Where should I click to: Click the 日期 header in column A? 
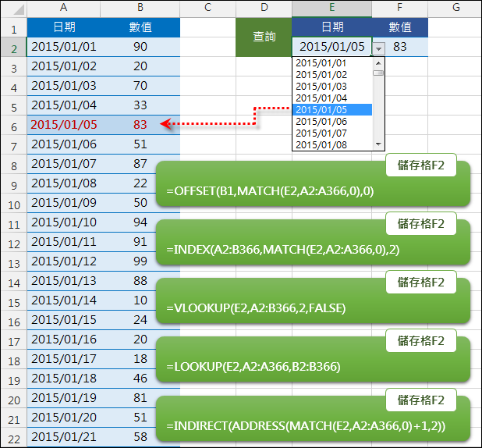[x=64, y=27]
